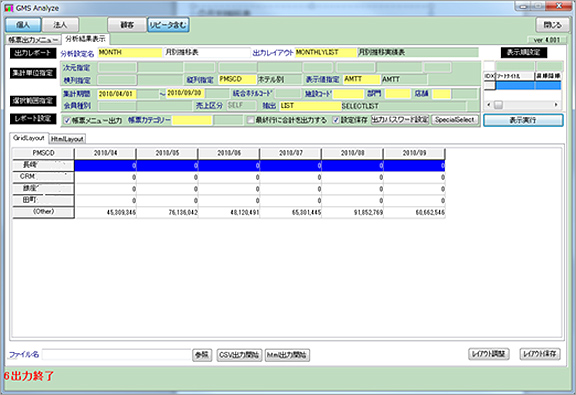Toggle the 設定保存 checkbox

336,120
